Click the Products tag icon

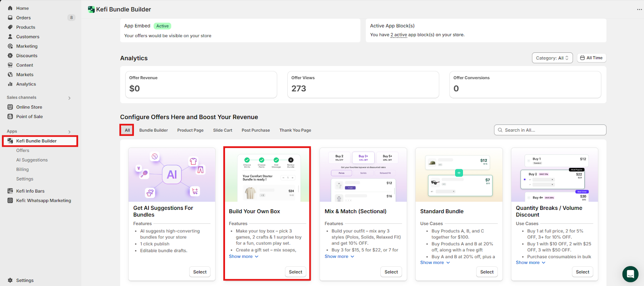coord(10,27)
